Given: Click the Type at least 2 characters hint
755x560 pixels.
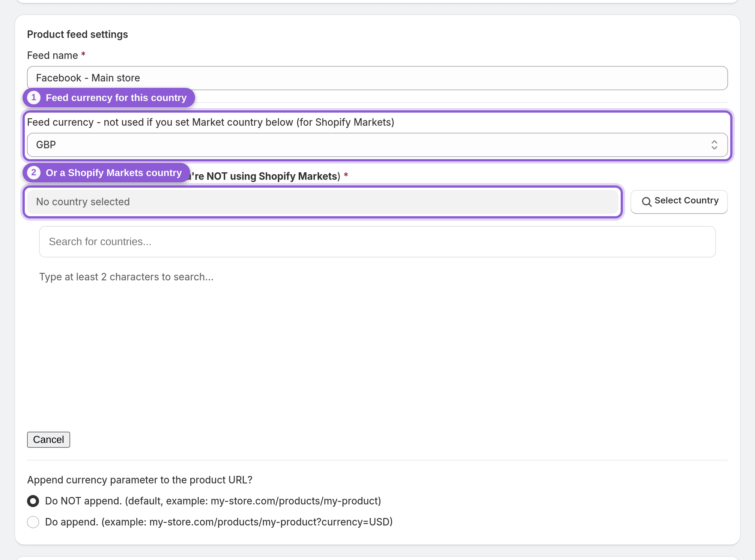Looking at the screenshot, I should pyautogui.click(x=126, y=277).
